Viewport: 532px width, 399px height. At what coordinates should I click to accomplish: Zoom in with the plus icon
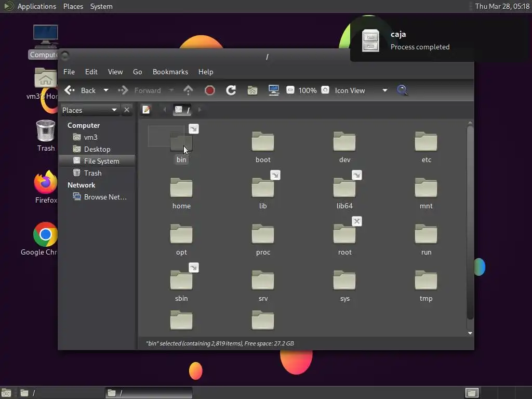325,90
